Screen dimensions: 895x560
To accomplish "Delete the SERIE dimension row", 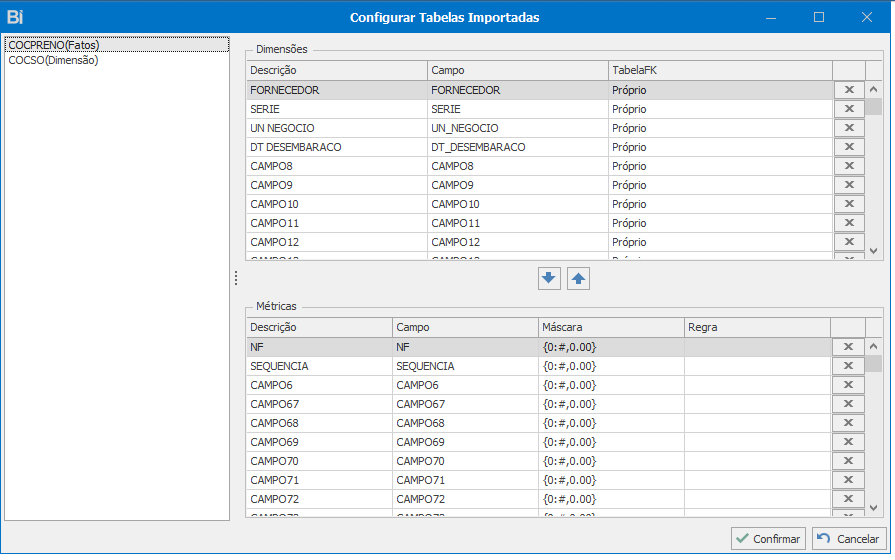I will [849, 109].
